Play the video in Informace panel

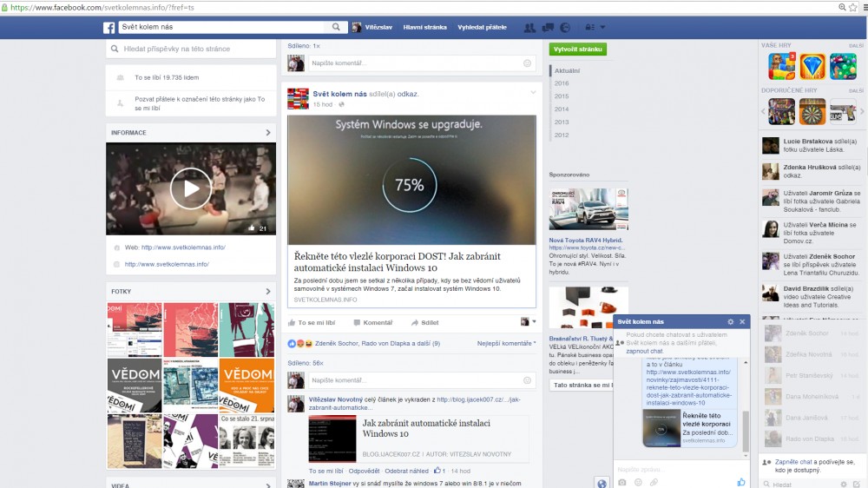tap(191, 188)
